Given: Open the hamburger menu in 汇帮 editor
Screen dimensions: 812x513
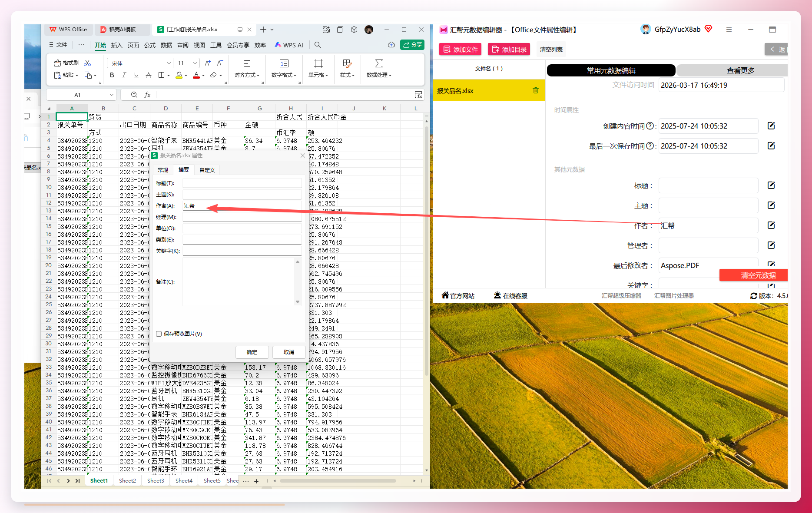Looking at the screenshot, I should click(729, 30).
